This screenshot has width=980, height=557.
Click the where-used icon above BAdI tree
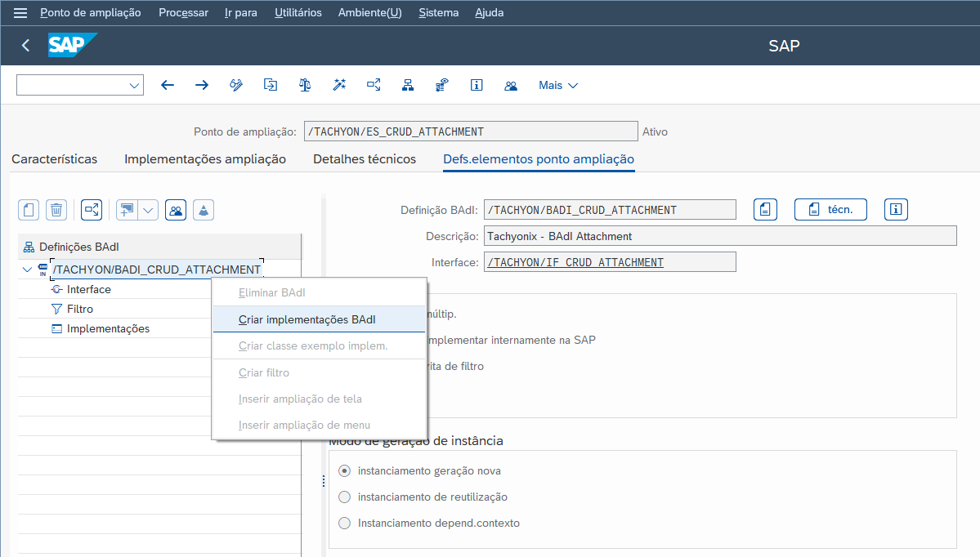pyautogui.click(x=92, y=210)
